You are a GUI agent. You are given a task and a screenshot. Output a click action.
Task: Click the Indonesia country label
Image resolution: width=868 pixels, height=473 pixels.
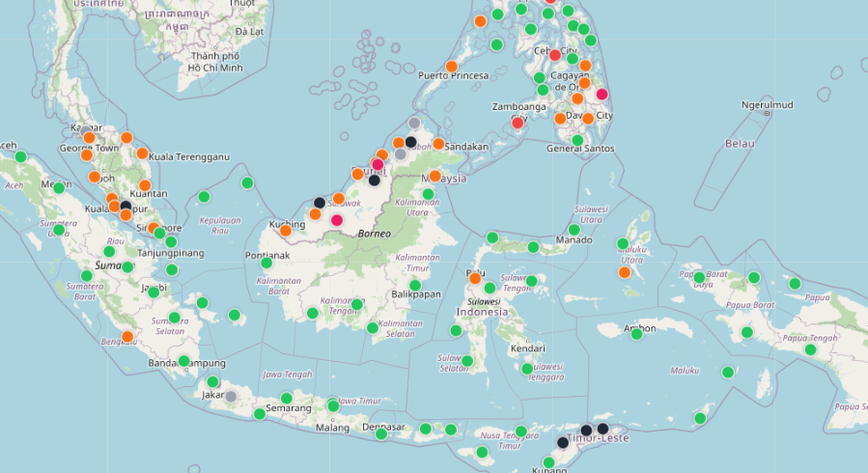[482, 312]
